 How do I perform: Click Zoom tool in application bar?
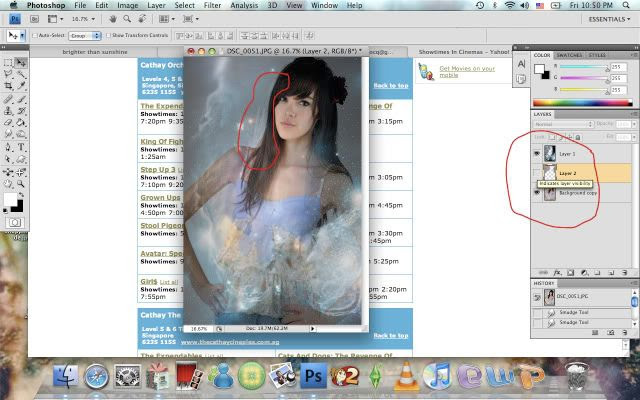pos(127,19)
